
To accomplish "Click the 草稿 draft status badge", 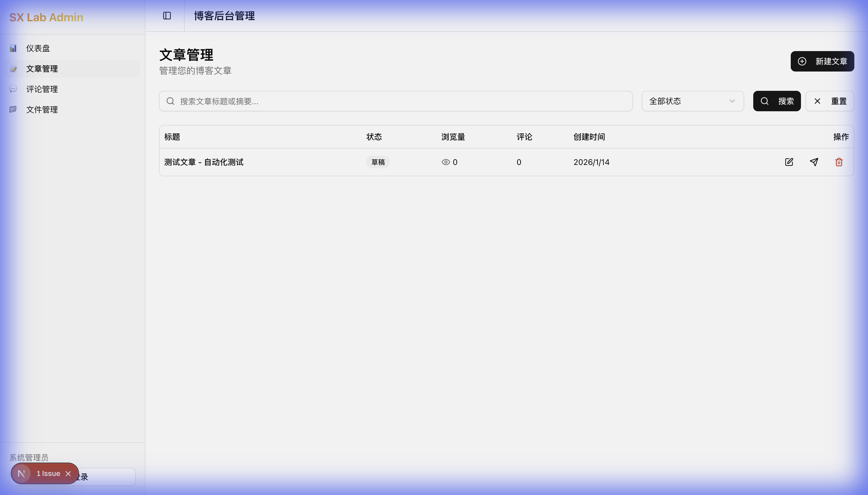I will 377,162.
